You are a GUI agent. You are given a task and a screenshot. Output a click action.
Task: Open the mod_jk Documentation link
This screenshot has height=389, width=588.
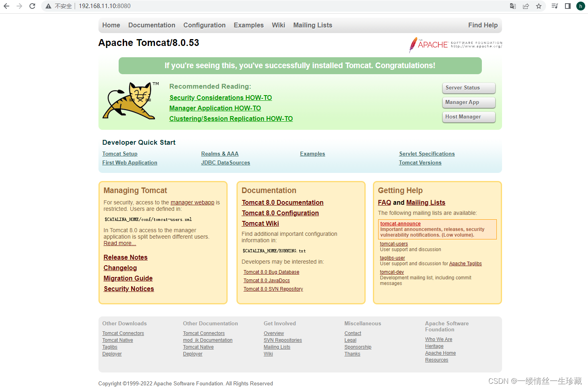click(208, 340)
